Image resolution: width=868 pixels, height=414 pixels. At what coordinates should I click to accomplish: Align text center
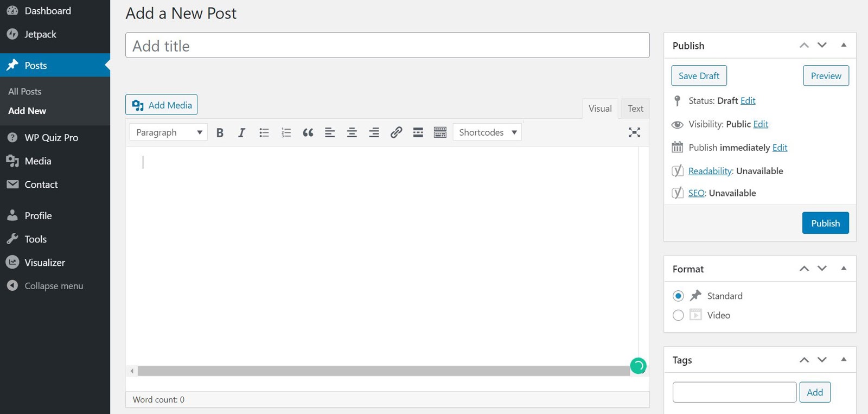[x=352, y=132]
